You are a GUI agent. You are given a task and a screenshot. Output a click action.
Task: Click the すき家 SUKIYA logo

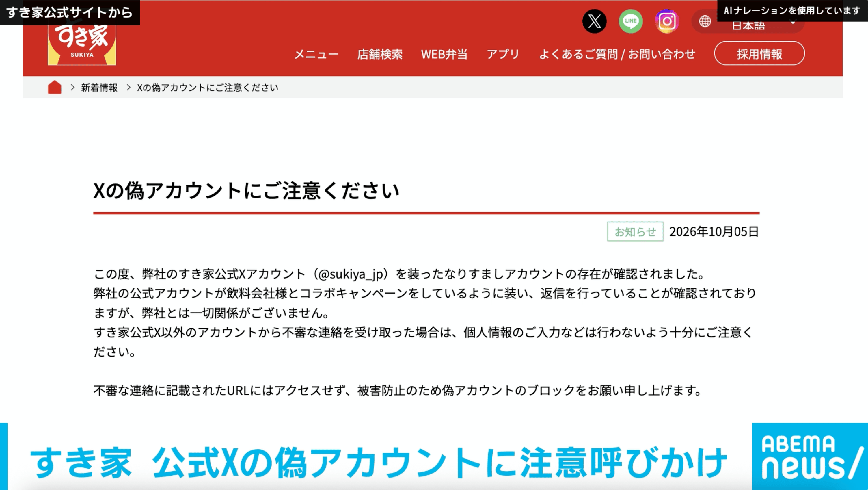coord(82,42)
